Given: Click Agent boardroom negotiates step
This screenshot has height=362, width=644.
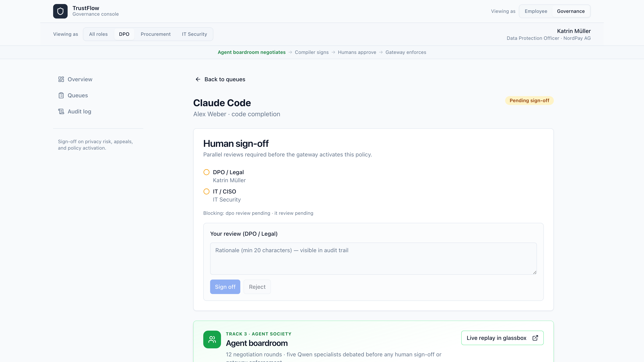Looking at the screenshot, I should coord(252,52).
